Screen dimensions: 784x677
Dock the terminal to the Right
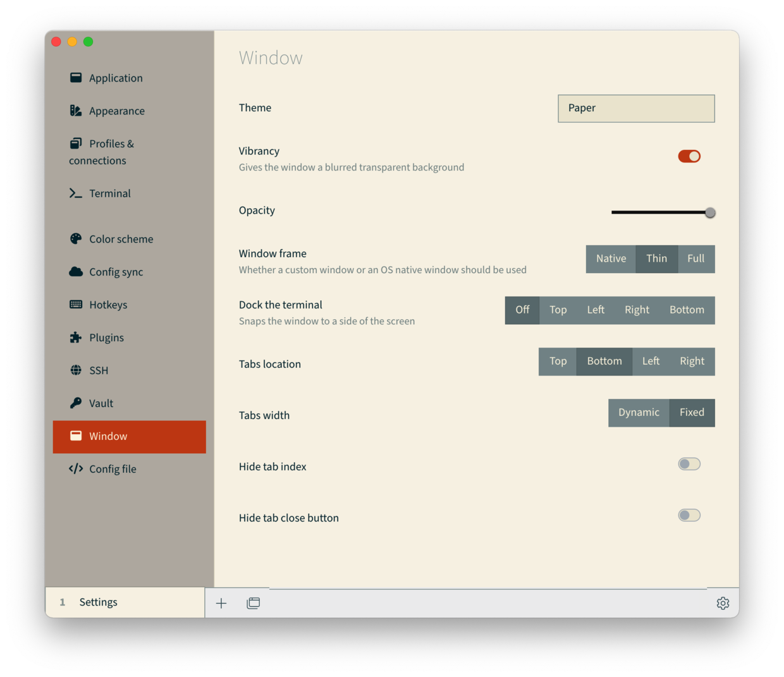click(637, 310)
